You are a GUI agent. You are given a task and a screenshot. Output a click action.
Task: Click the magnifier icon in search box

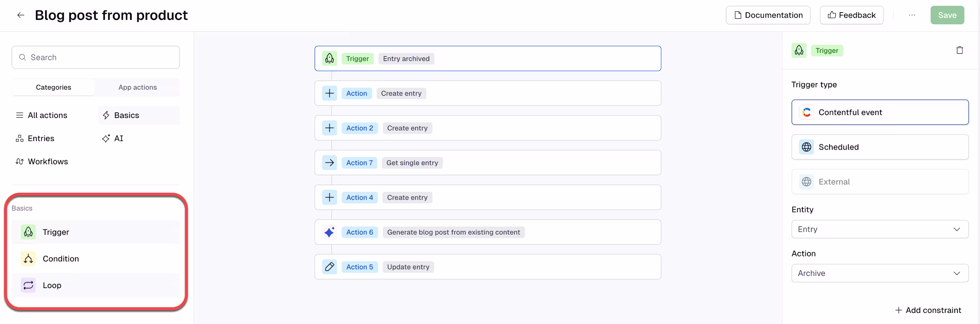click(23, 57)
